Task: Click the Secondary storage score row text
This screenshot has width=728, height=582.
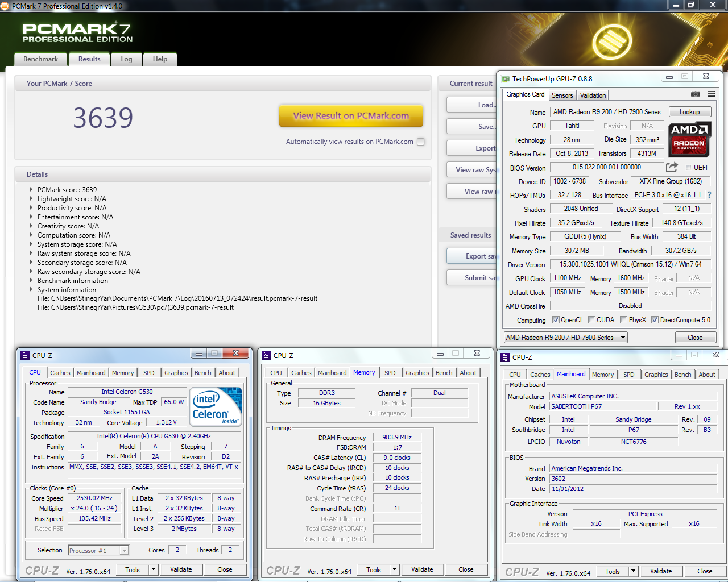Action: click(82, 263)
